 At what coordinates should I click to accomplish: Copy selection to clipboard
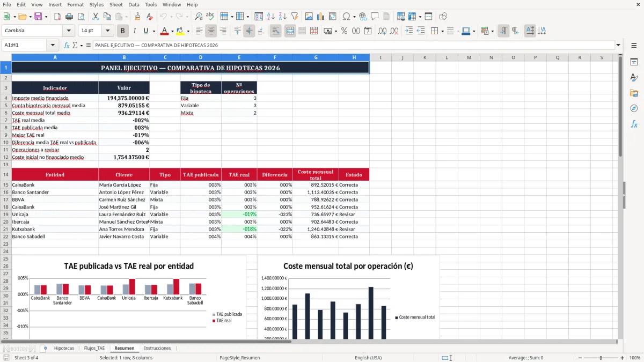[107, 17]
